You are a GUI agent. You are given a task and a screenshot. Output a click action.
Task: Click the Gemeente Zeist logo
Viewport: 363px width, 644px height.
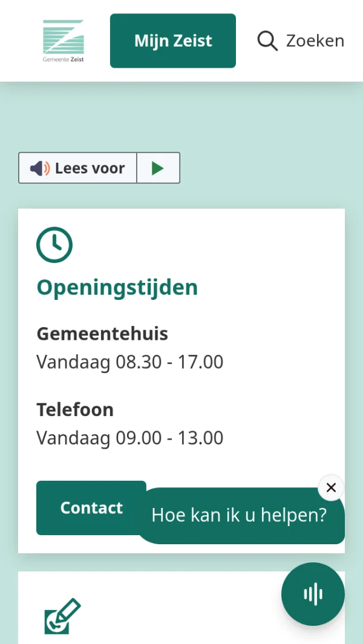63,40
